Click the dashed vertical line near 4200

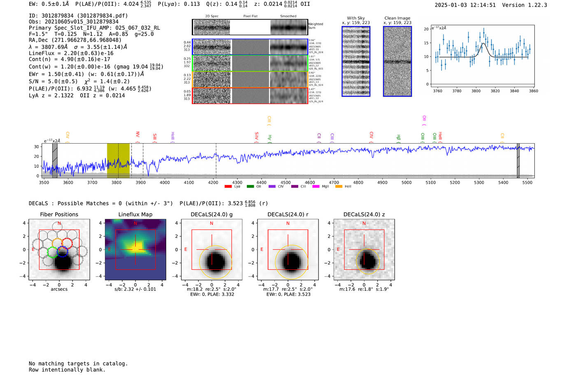[x=216, y=160]
